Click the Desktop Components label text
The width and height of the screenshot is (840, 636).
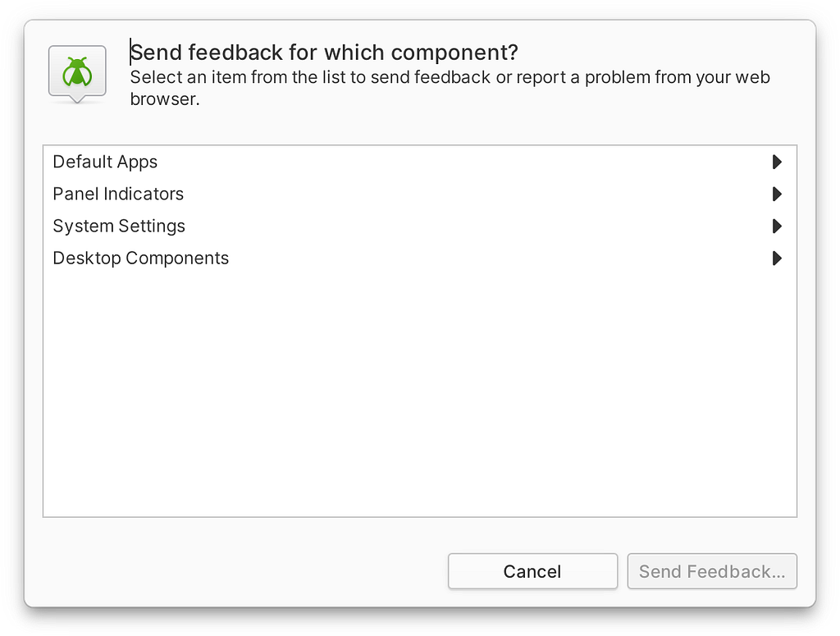(x=141, y=259)
